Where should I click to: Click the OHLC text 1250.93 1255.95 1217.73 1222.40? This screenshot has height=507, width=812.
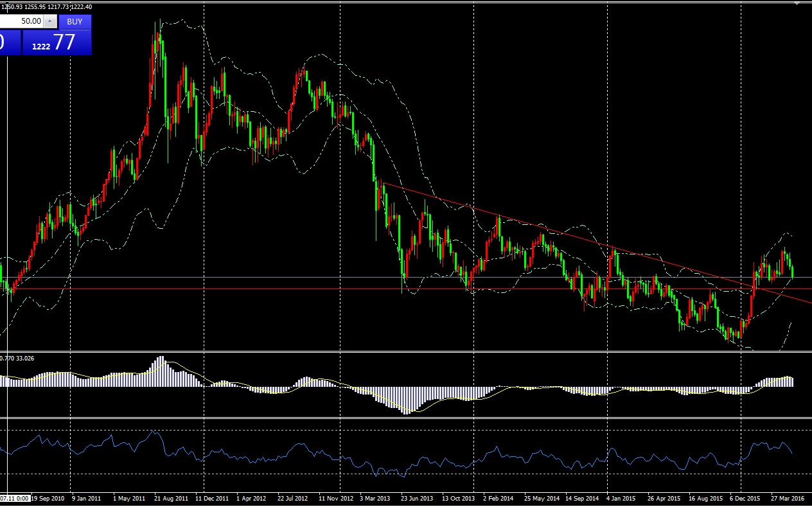46,6
